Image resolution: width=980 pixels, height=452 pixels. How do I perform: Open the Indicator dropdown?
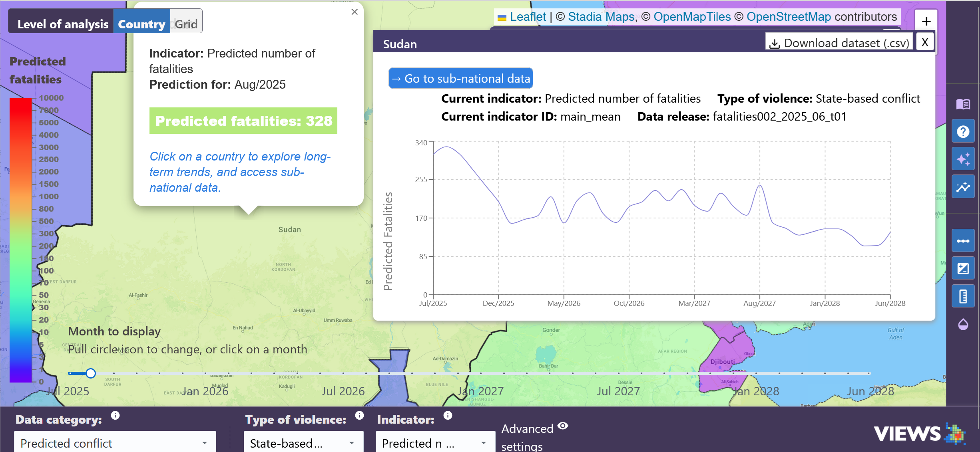pyautogui.click(x=435, y=442)
